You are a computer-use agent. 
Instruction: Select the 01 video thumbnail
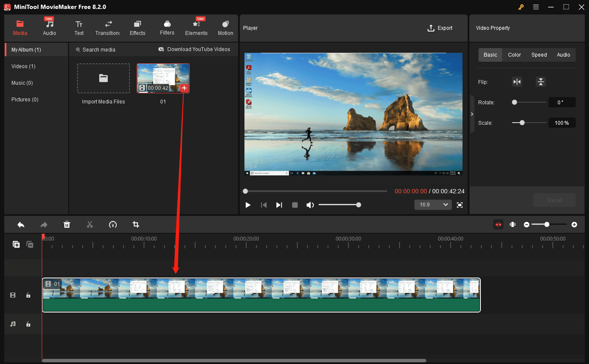[163, 78]
